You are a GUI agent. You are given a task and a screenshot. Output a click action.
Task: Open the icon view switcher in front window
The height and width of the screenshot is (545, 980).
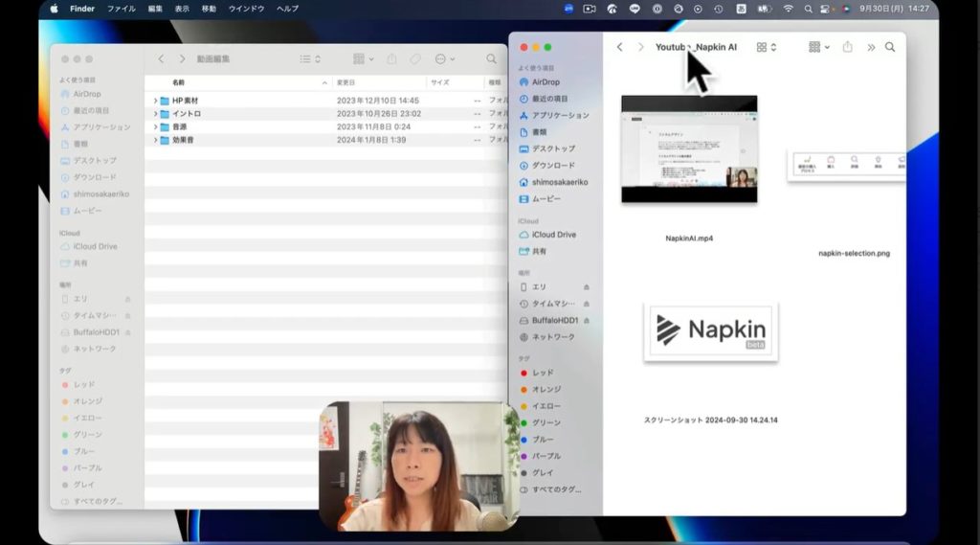[x=767, y=47]
